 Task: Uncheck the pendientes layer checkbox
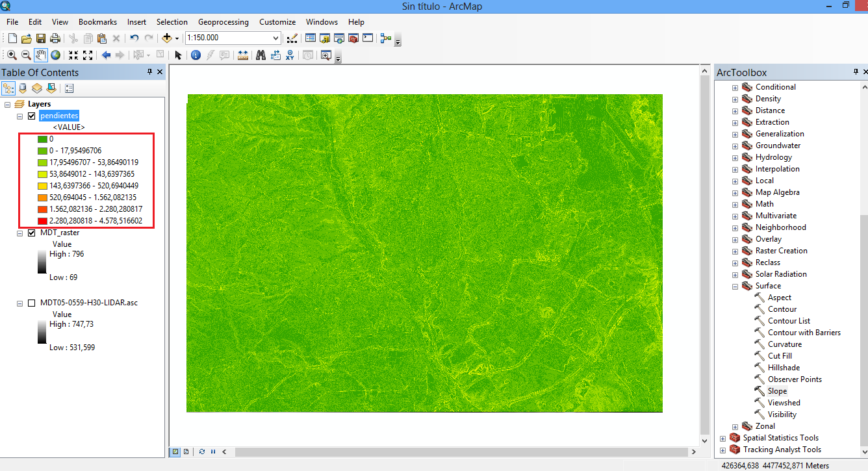coord(31,116)
